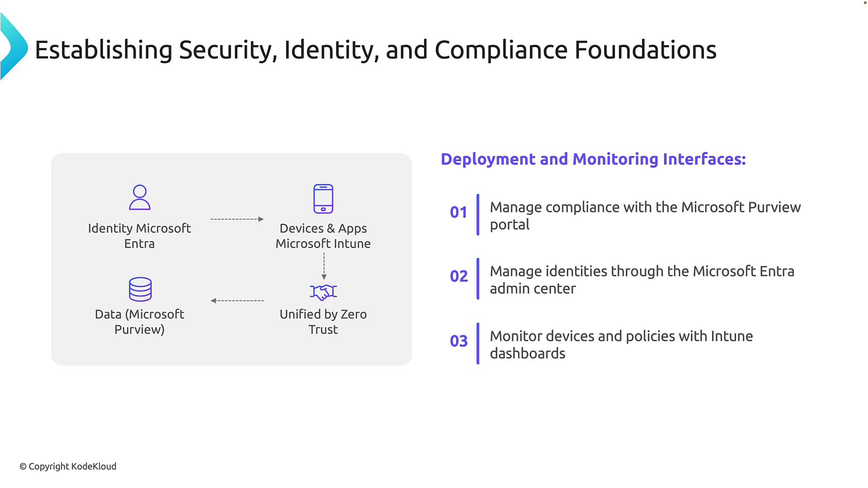Click the '© Copyright KodeKloud' footer text
This screenshot has width=868, height=488.
tap(68, 466)
